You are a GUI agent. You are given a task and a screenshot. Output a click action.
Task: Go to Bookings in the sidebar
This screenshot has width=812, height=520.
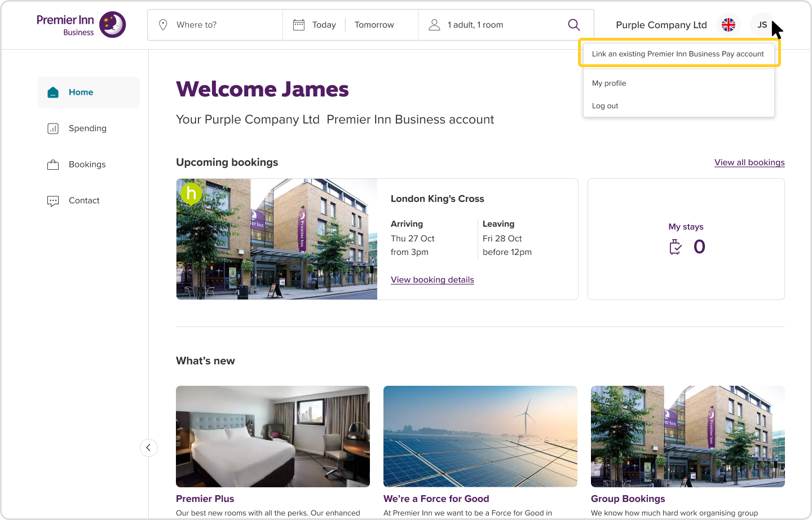tap(89, 165)
